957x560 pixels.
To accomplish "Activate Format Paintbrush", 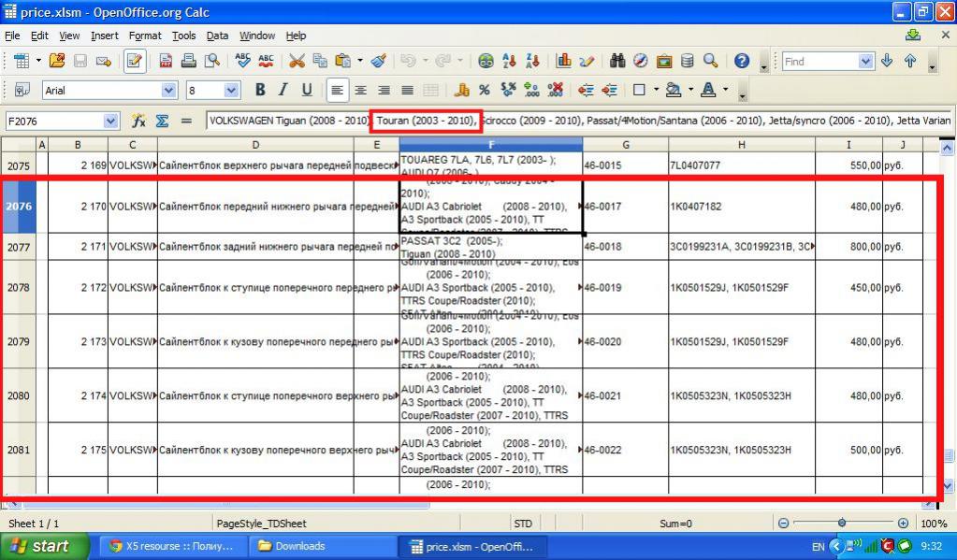I will (x=379, y=61).
